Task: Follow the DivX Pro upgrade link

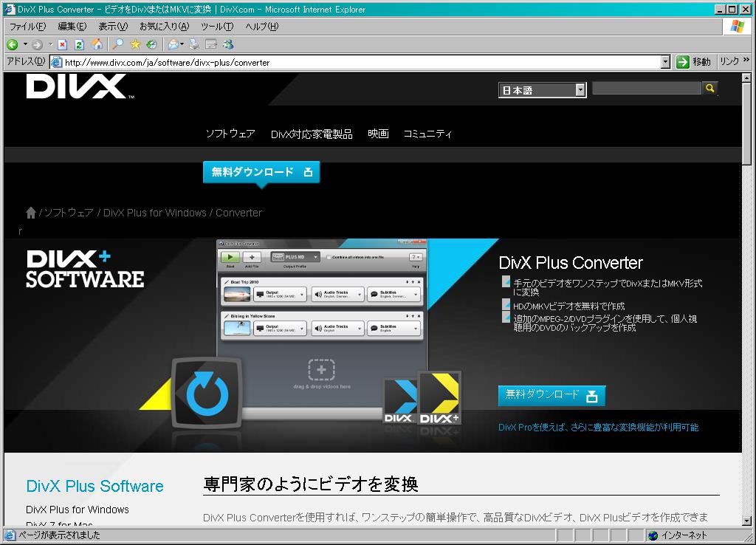Action: point(598,428)
